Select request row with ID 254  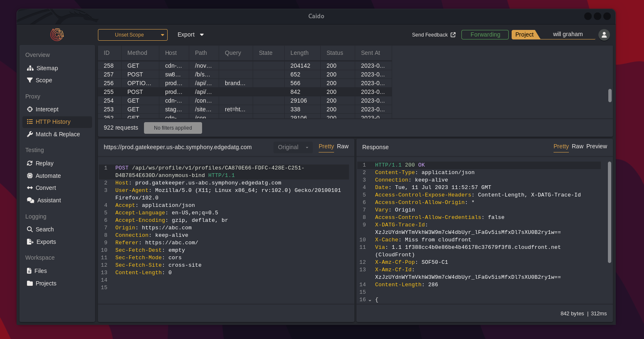pos(245,101)
